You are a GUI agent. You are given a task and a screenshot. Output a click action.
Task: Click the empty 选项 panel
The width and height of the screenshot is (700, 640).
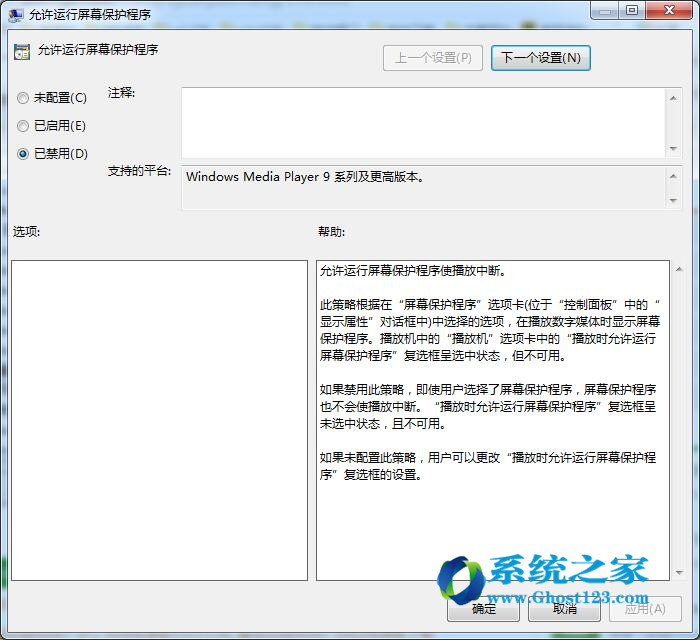tap(159, 420)
